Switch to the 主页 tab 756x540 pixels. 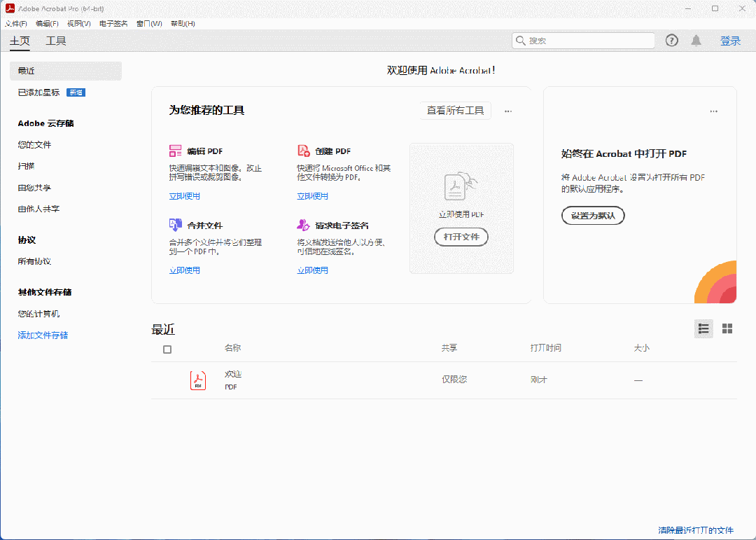click(20, 41)
